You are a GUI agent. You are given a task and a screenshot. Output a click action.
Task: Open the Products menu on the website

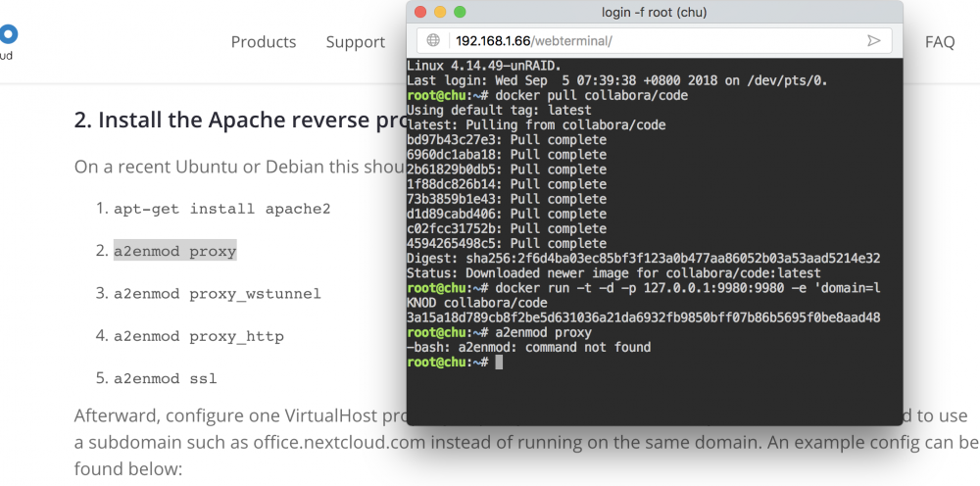264,42
